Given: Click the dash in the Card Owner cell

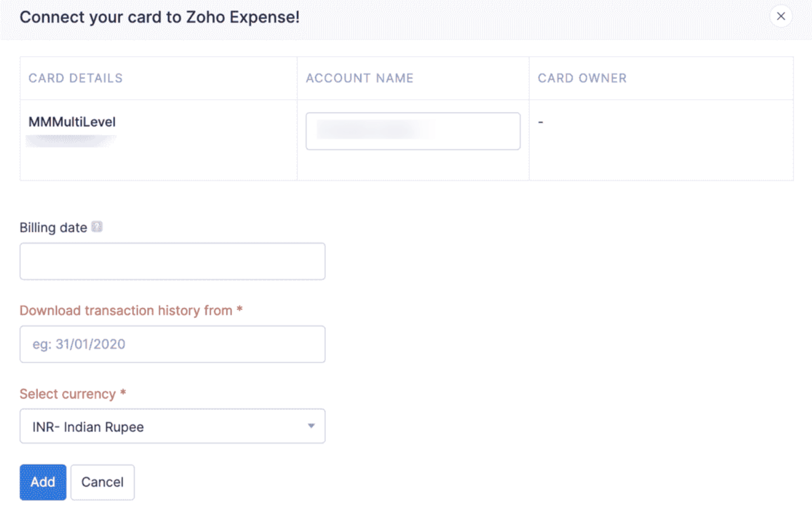Looking at the screenshot, I should [x=540, y=121].
